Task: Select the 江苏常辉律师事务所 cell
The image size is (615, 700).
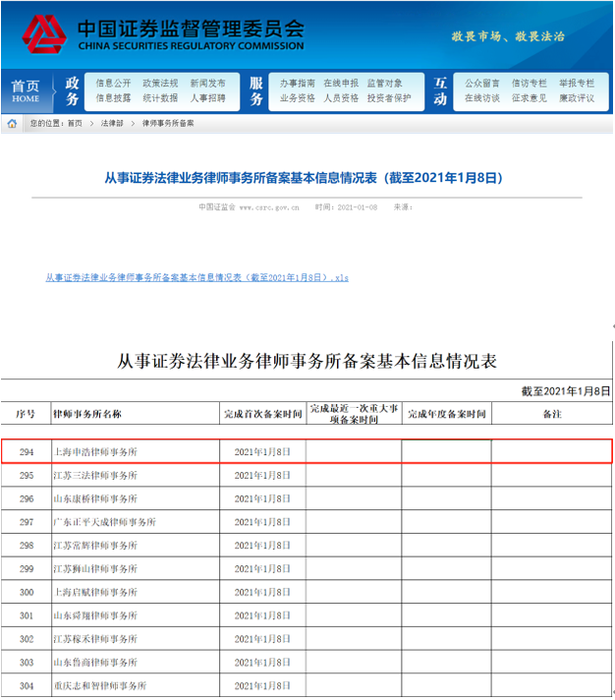Action: click(x=136, y=545)
